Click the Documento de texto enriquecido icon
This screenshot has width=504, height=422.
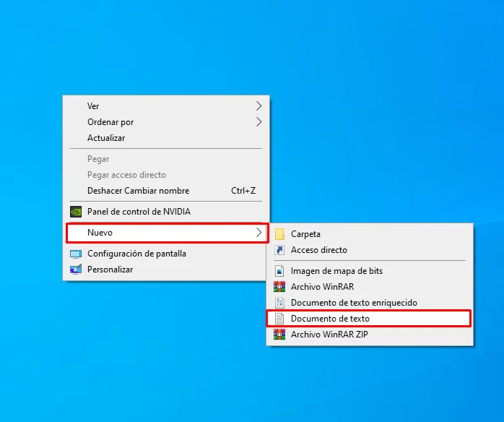point(279,303)
